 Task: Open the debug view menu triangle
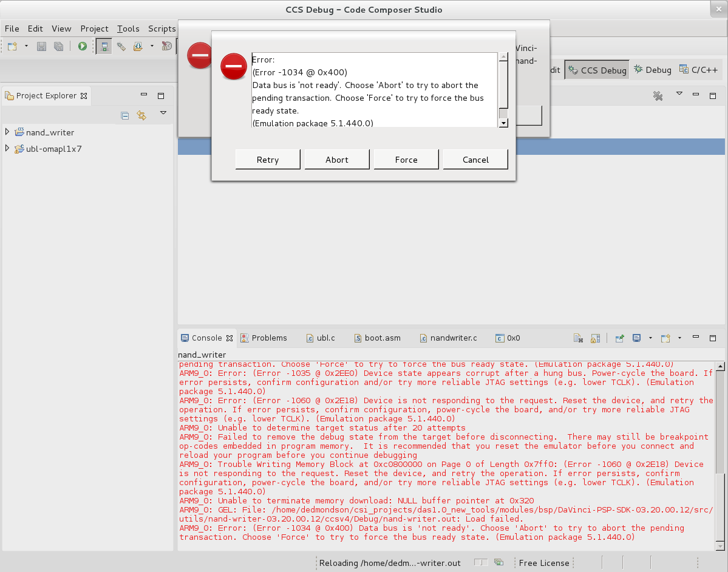click(x=679, y=94)
